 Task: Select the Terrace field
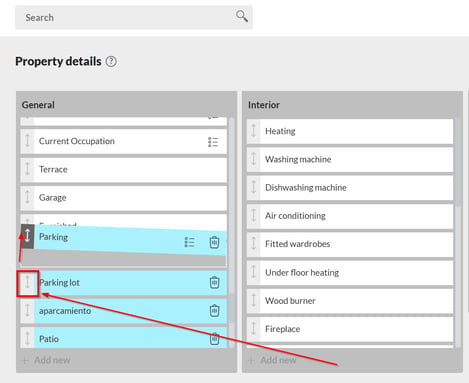pyautogui.click(x=124, y=170)
